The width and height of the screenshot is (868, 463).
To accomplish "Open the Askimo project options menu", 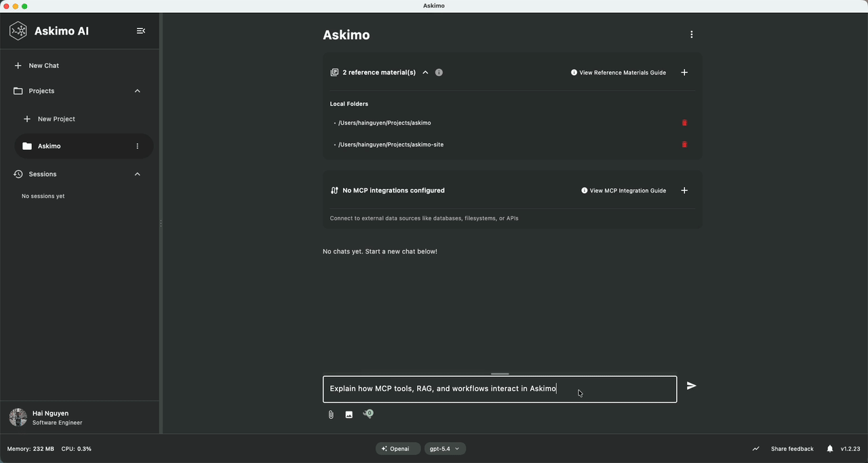I will [137, 146].
